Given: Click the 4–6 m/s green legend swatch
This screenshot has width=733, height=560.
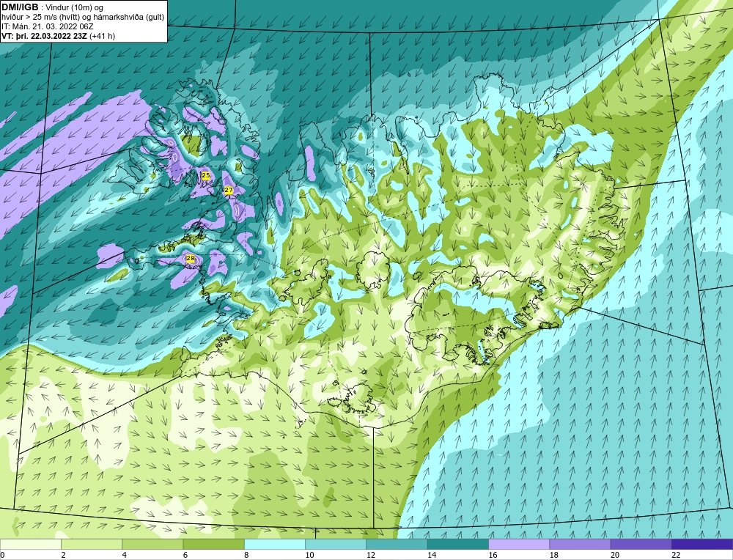Looking at the screenshot, I should (x=152, y=544).
